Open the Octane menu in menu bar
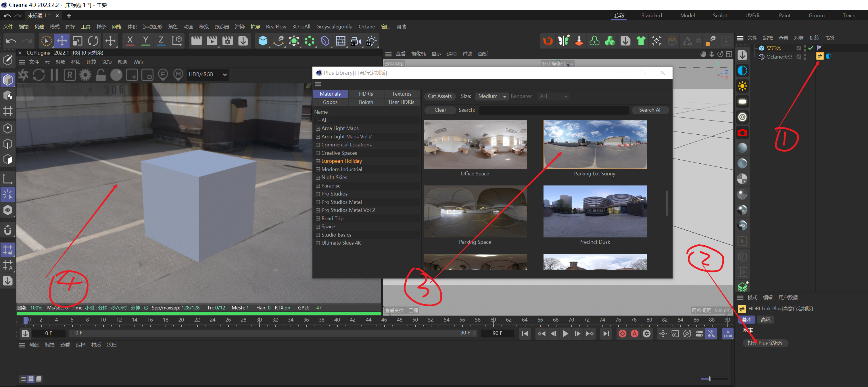Screen dimensions: 868x387 click(x=367, y=27)
